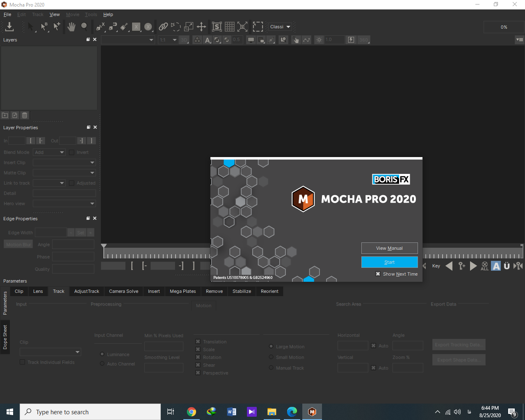Open the Blend Mode Add dropdown
Image resolution: width=525 pixels, height=420 pixels.
tap(49, 152)
